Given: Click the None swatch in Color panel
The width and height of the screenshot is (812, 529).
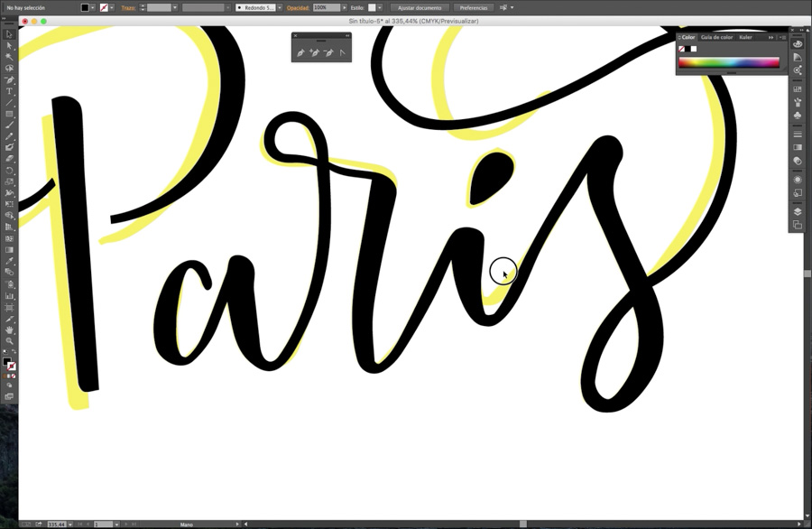Looking at the screenshot, I should tap(682, 49).
